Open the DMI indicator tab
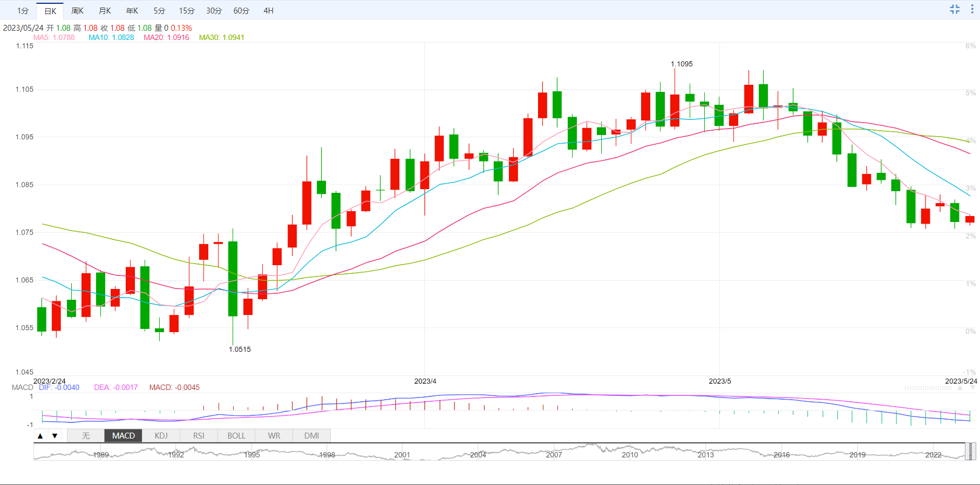The height and width of the screenshot is (485, 980). point(312,436)
